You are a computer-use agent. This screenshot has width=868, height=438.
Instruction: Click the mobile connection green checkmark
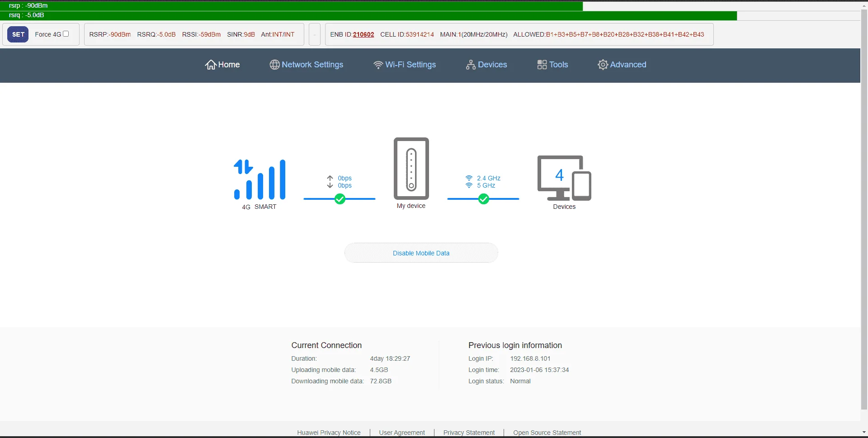(x=340, y=199)
